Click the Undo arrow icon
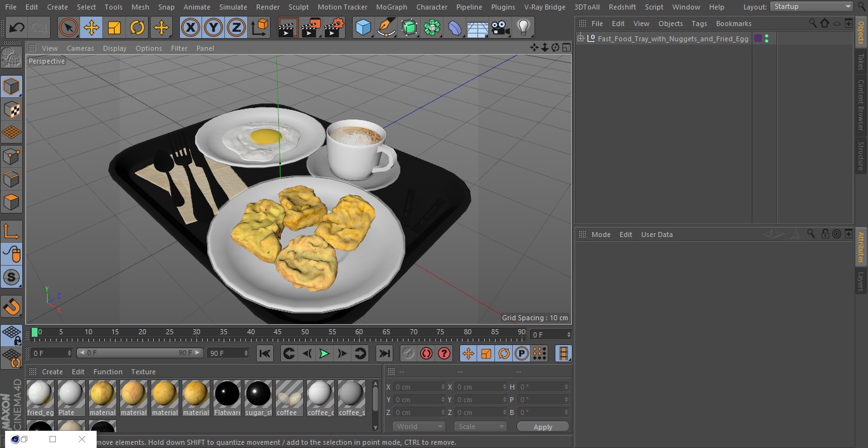This screenshot has width=868, height=448. tap(17, 27)
